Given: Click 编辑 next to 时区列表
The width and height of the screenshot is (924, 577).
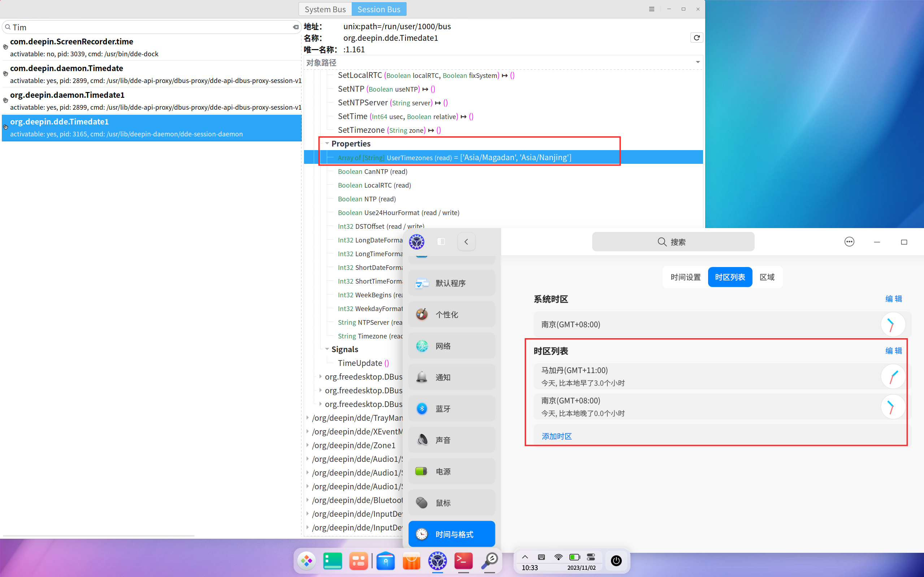Looking at the screenshot, I should (894, 350).
